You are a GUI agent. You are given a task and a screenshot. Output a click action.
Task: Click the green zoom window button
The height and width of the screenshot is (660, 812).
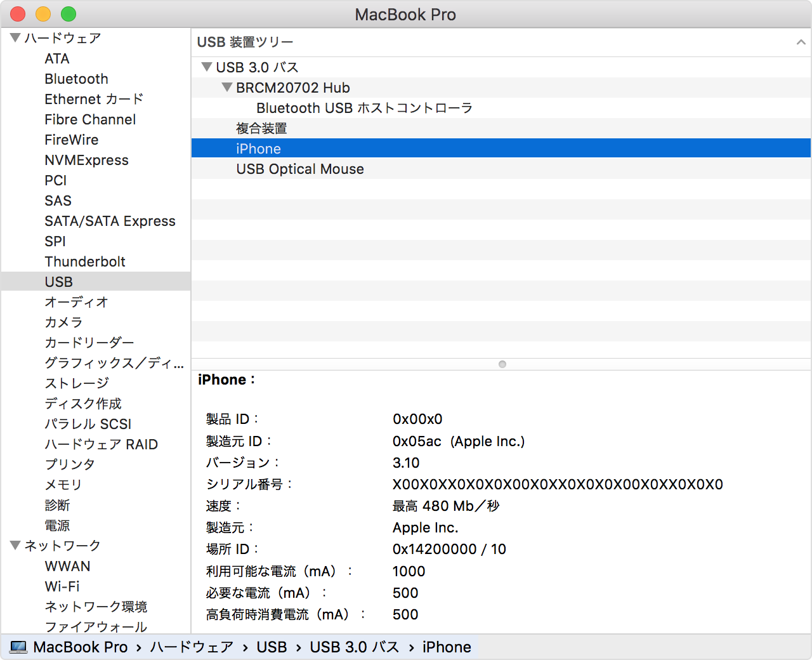tap(69, 14)
